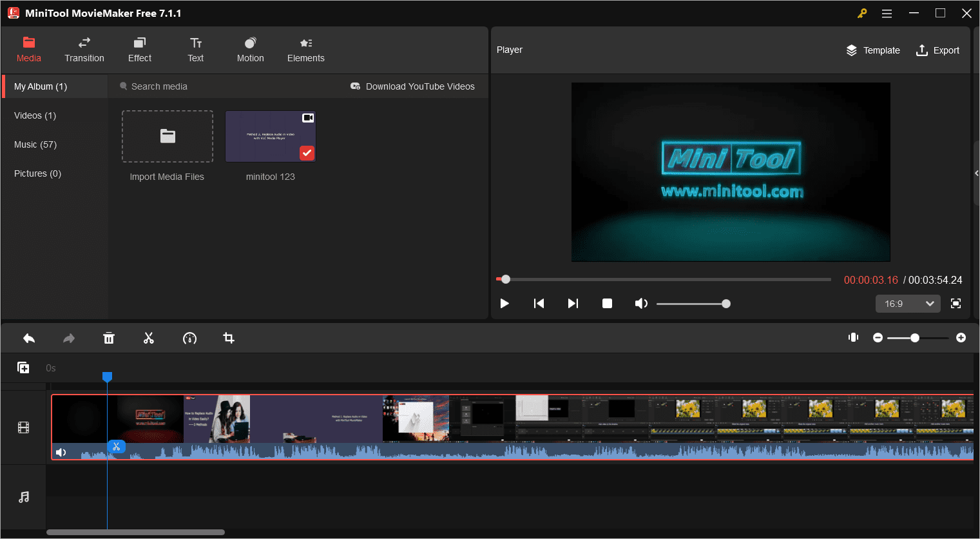This screenshot has height=539, width=980.
Task: Click the video track icon
Action: point(24,427)
